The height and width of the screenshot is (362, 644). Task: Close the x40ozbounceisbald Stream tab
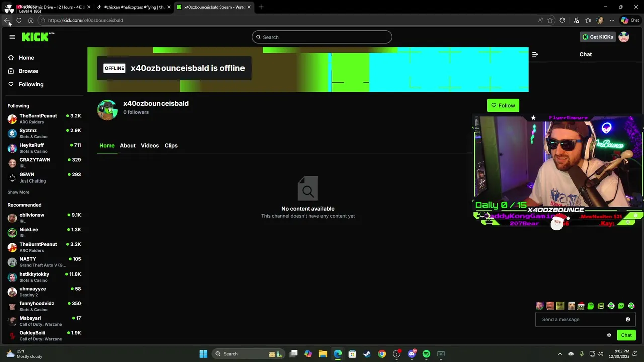[249, 7]
